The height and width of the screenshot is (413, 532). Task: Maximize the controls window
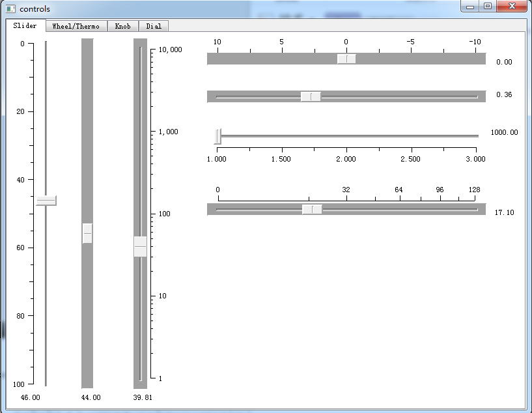488,7
